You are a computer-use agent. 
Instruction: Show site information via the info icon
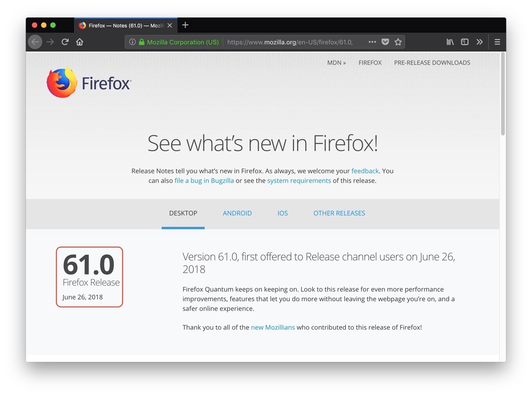(x=132, y=42)
